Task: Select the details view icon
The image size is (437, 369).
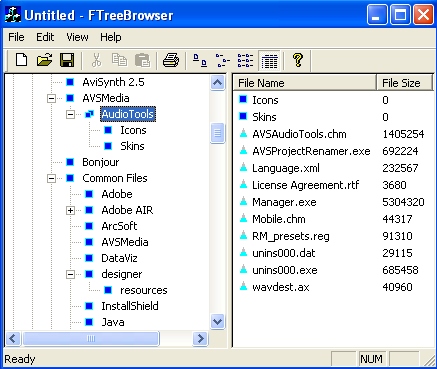Action: (x=269, y=60)
